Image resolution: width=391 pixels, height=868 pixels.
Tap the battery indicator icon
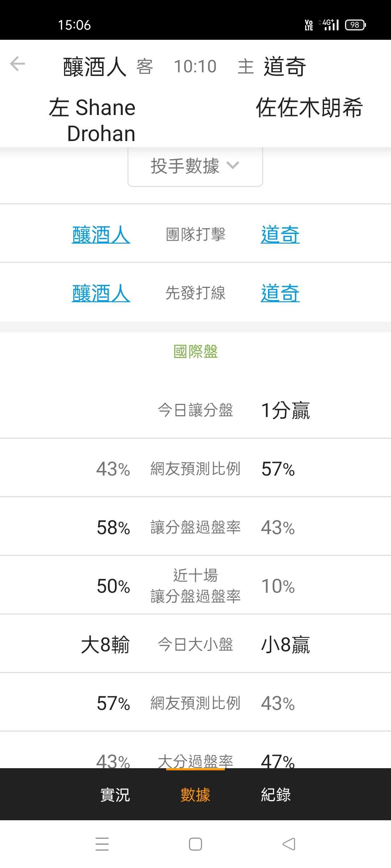(356, 25)
